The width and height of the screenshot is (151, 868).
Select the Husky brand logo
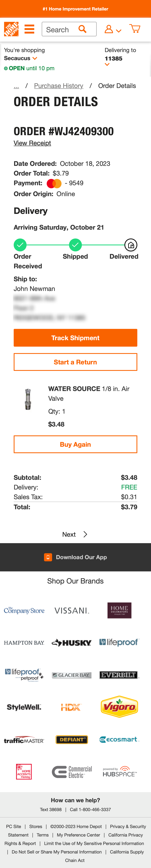71,642
